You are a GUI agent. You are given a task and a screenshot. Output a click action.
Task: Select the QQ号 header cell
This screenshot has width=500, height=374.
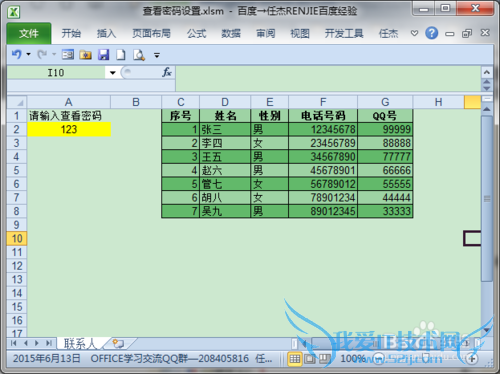coord(385,116)
